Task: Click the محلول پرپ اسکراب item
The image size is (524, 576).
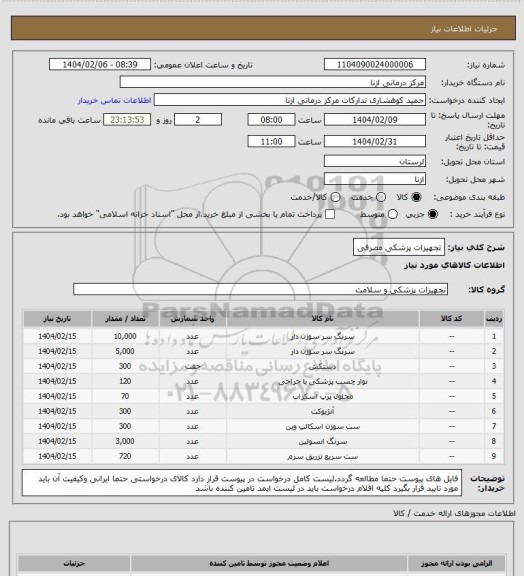Action: [323, 396]
